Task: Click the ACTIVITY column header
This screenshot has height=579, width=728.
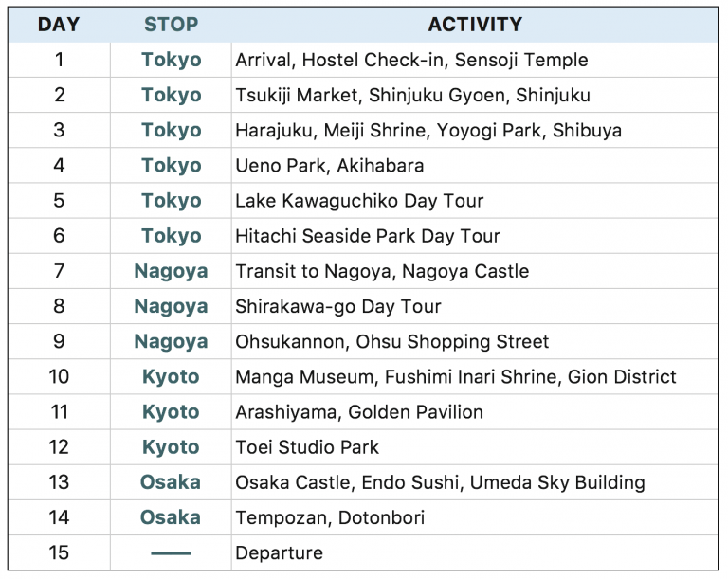Action: 474,25
